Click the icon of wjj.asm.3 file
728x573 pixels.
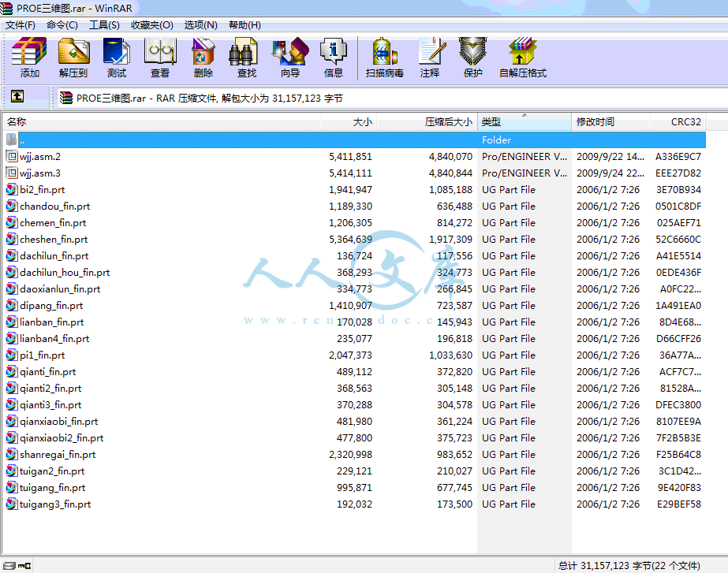pos(12,173)
